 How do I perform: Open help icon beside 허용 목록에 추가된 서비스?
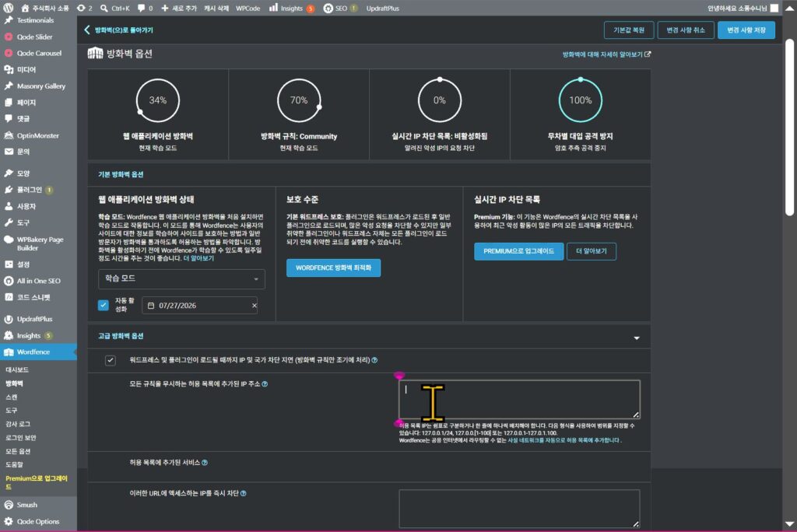205,462
